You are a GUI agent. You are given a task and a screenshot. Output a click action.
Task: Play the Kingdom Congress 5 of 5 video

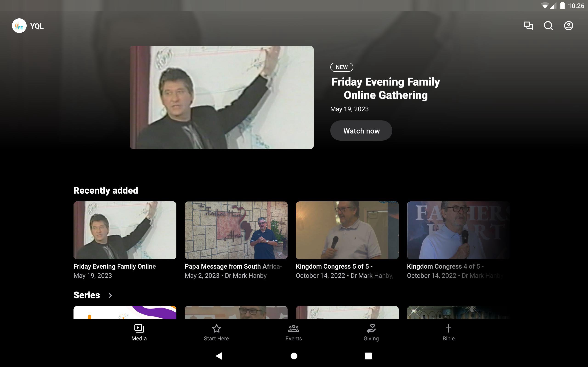click(347, 230)
